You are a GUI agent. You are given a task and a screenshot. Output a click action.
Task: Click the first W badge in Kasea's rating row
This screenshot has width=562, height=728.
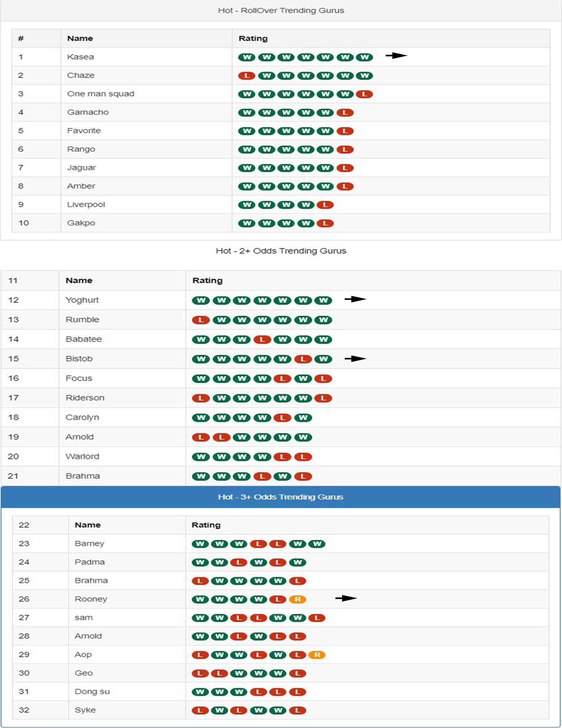tap(247, 57)
